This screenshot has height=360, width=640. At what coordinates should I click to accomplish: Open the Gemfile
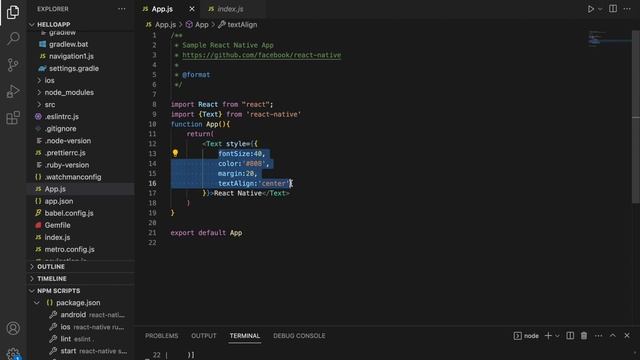click(x=81, y=225)
